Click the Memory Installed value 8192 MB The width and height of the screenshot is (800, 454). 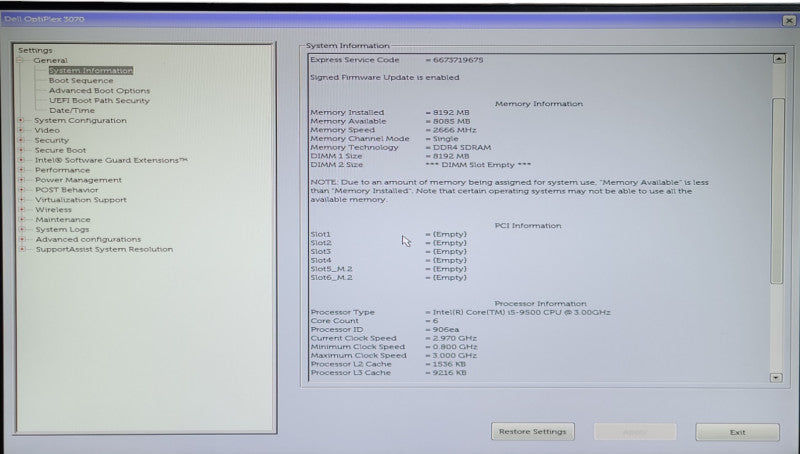coord(451,112)
